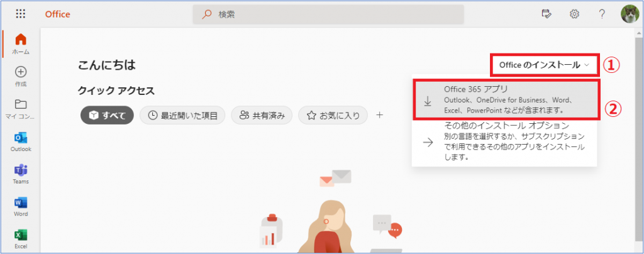
Task: Choose その他のインストール オプション entry
Action: pyautogui.click(x=505, y=141)
